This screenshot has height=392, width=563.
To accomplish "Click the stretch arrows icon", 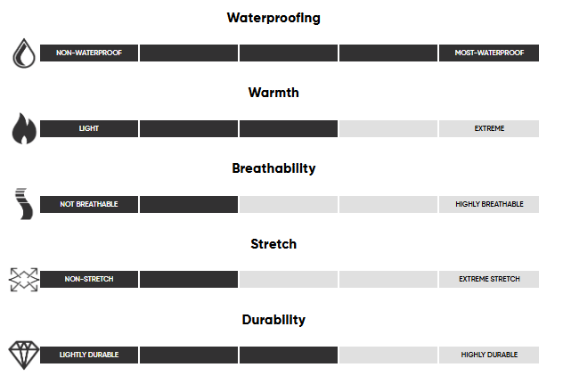I will point(24,279).
